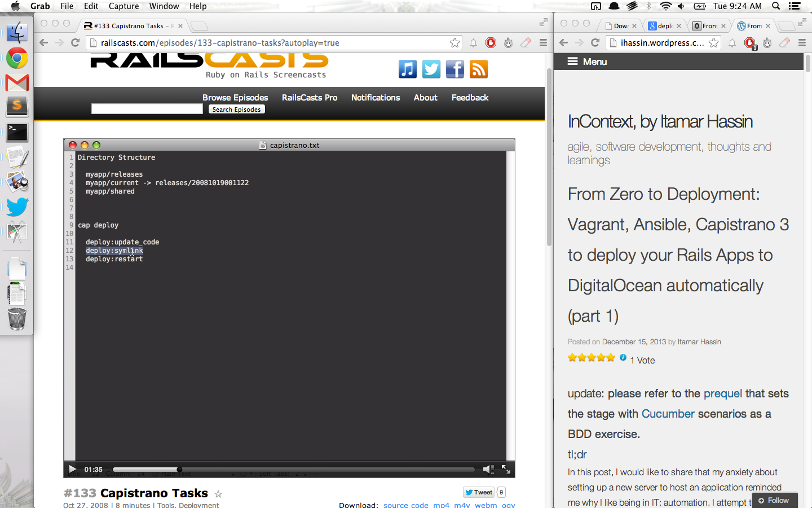This screenshot has height=508, width=812.
Task: Open Spotlight search in the menu bar
Action: point(776,6)
